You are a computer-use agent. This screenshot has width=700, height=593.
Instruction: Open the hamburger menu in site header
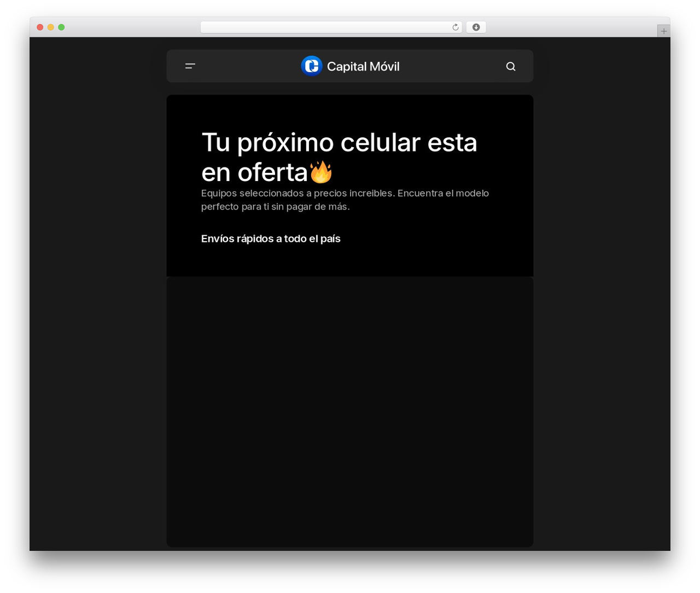tap(190, 66)
